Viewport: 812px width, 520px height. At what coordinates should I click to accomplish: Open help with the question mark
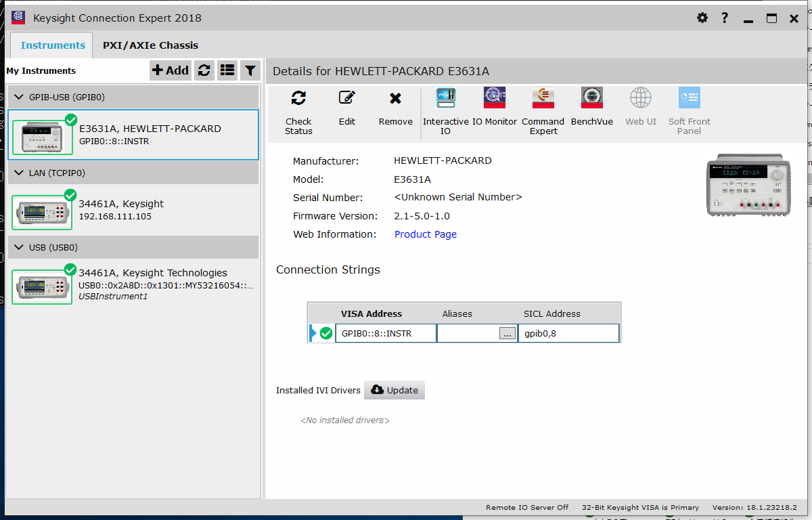point(724,18)
